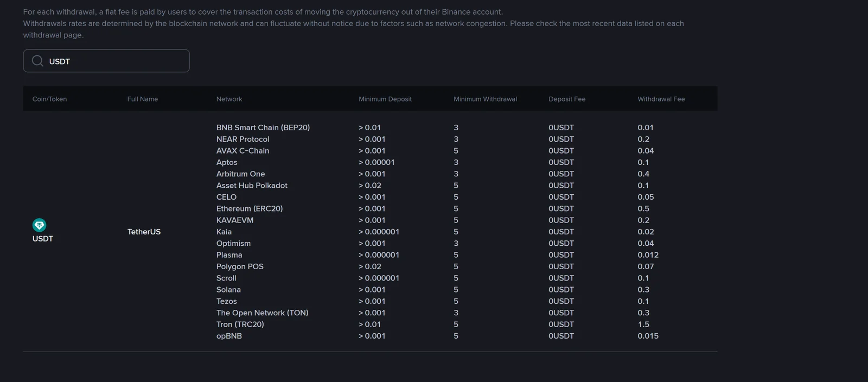Click the KAVAEVM network name
The width and height of the screenshot is (868, 382).
(x=235, y=220)
